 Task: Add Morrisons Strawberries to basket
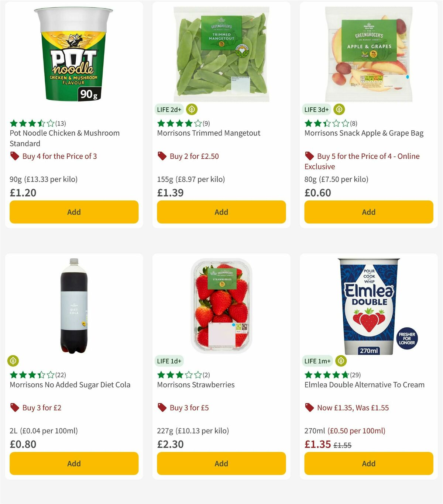[x=221, y=463]
